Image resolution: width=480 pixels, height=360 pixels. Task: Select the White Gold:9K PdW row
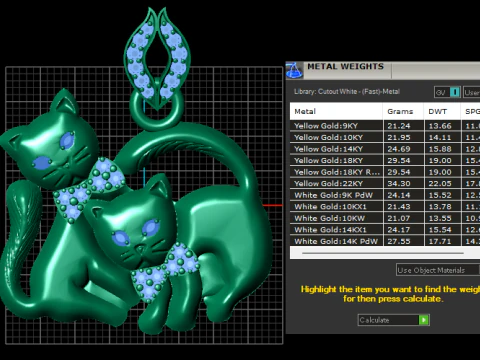coord(385,195)
